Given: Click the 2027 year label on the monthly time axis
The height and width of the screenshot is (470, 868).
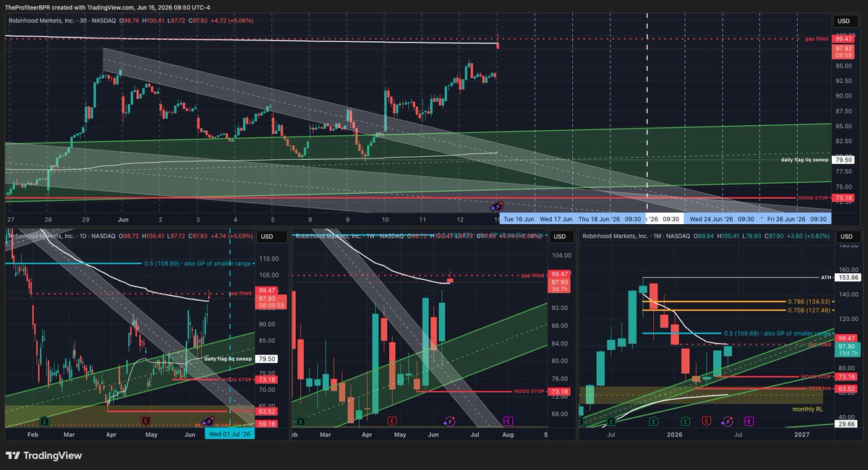Looking at the screenshot, I should (x=801, y=434).
